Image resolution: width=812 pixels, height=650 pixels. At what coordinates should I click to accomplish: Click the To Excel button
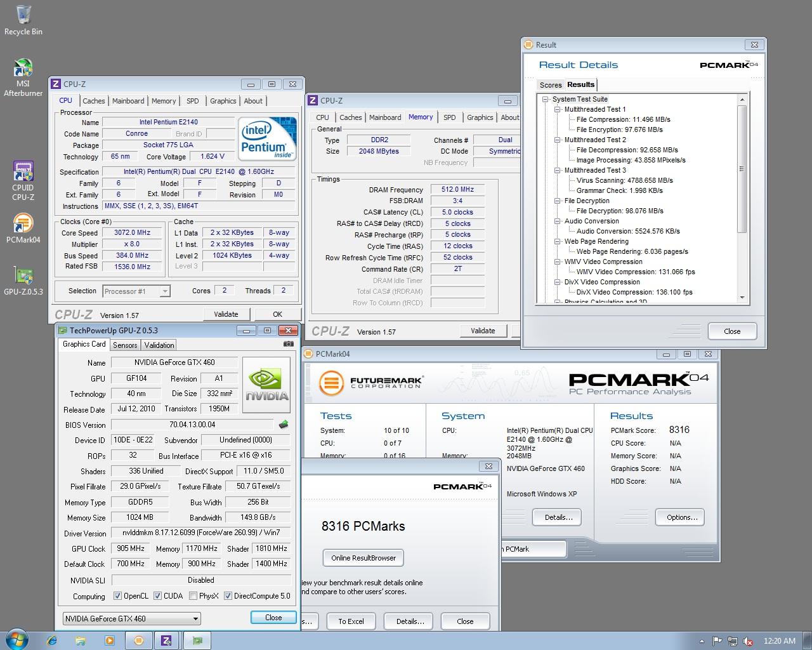click(351, 621)
